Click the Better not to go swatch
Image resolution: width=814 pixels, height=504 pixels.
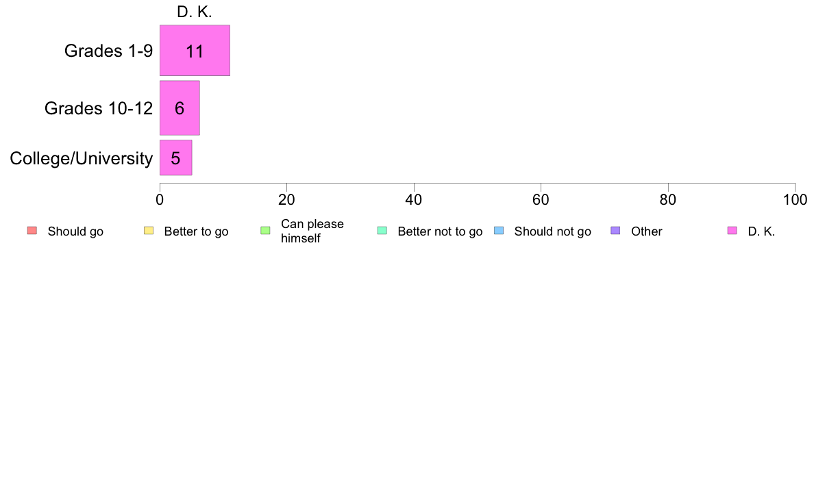[382, 231]
